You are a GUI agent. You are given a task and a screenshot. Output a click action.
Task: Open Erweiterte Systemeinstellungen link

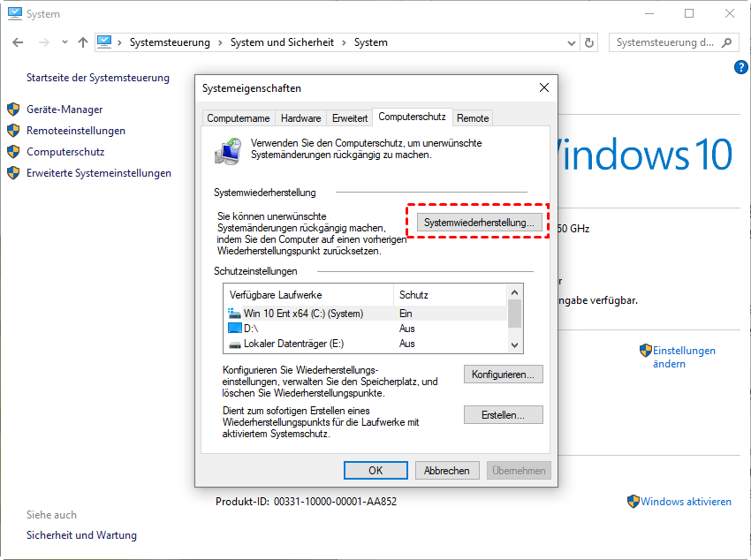coord(99,173)
